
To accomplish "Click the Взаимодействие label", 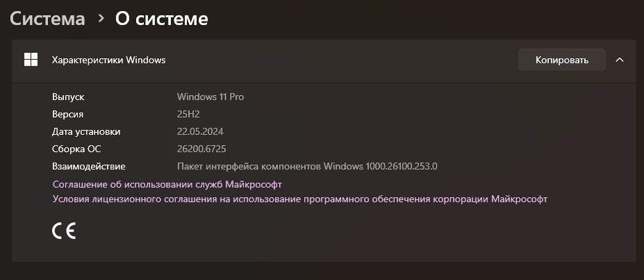I will tap(89, 166).
